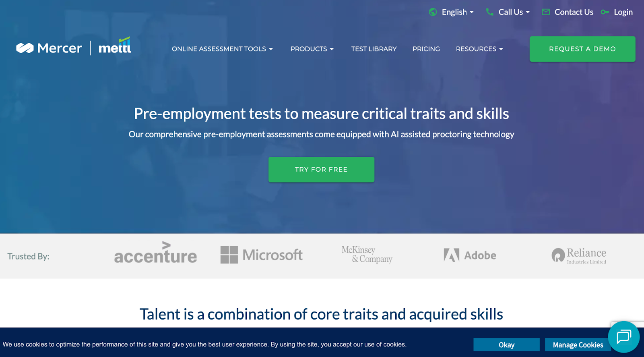Image resolution: width=644 pixels, height=357 pixels.
Task: Click the phone icon beside Call Us
Action: (489, 12)
